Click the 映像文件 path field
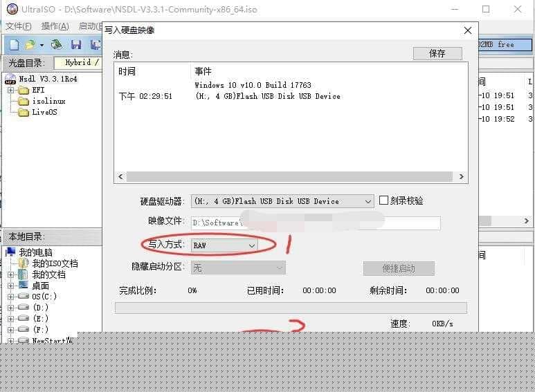This screenshot has height=392, width=535. click(316, 223)
